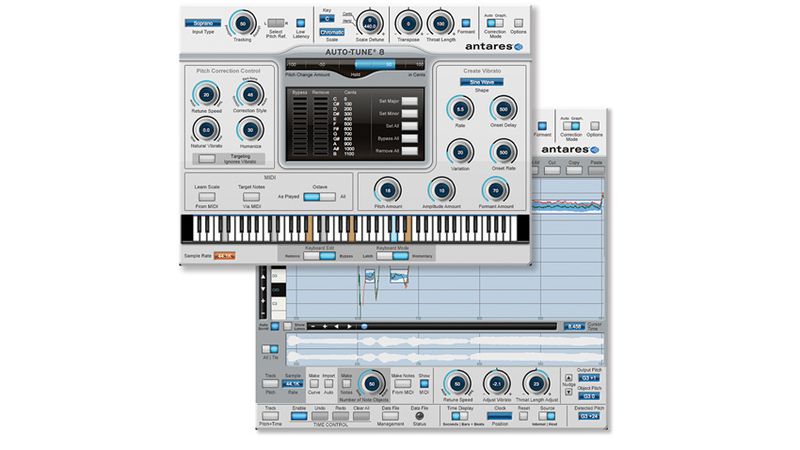Click the blue position handle in Graph transport bar

click(364, 326)
